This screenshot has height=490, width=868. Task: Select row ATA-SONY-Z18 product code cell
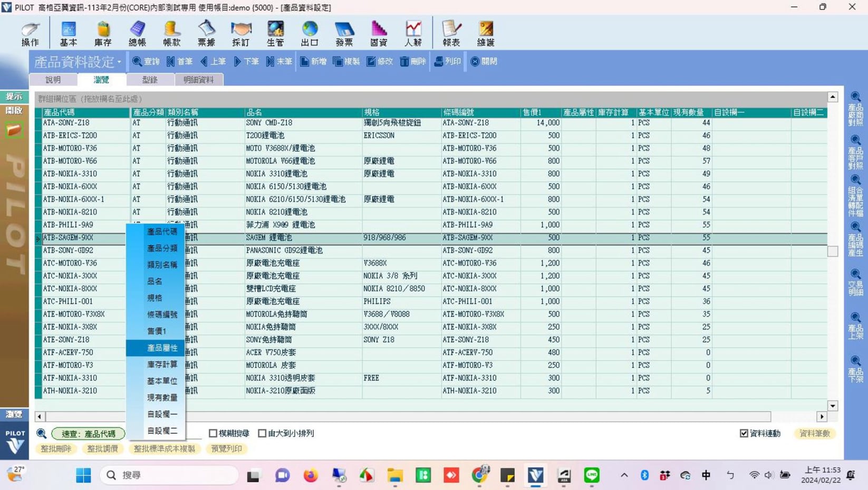tap(86, 123)
